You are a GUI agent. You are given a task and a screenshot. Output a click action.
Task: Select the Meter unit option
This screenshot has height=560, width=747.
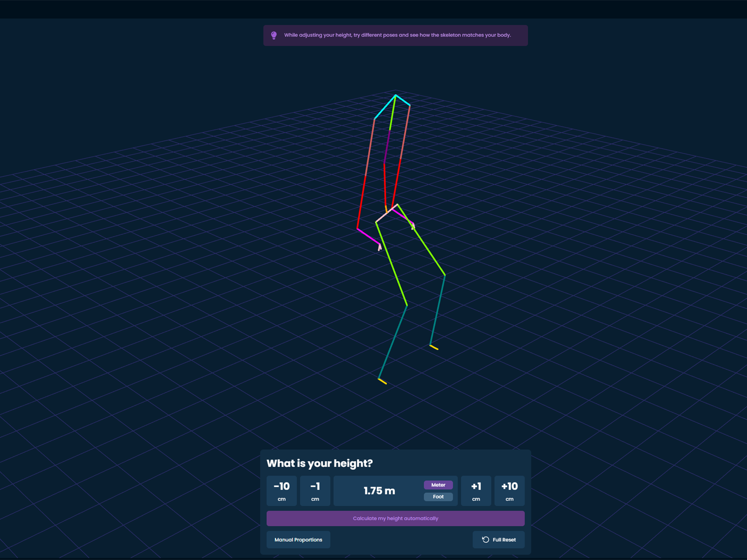[438, 485]
